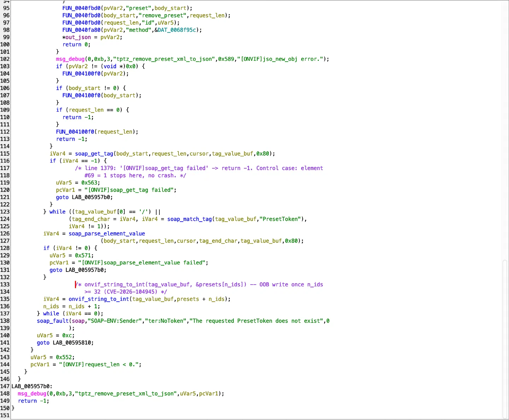Click uVar5 = 0x563 on line 119

tap(78, 182)
